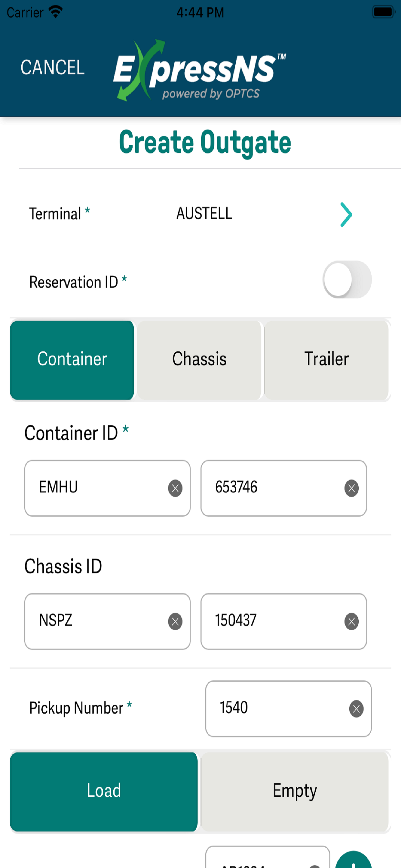Image resolution: width=401 pixels, height=868 pixels.
Task: Switch to the Container tab
Action: pyautogui.click(x=72, y=360)
